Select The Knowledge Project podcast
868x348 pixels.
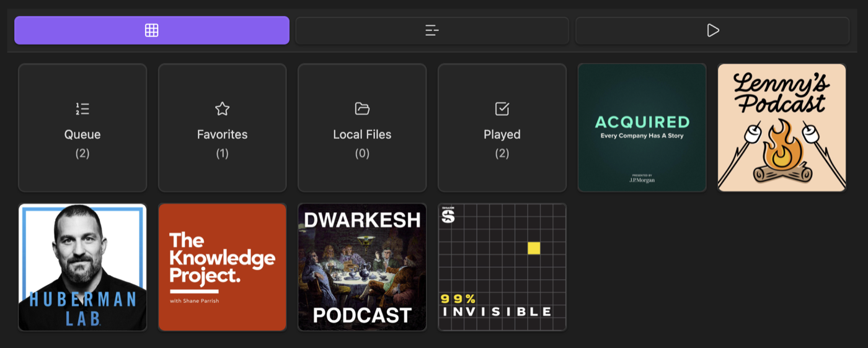(x=223, y=268)
